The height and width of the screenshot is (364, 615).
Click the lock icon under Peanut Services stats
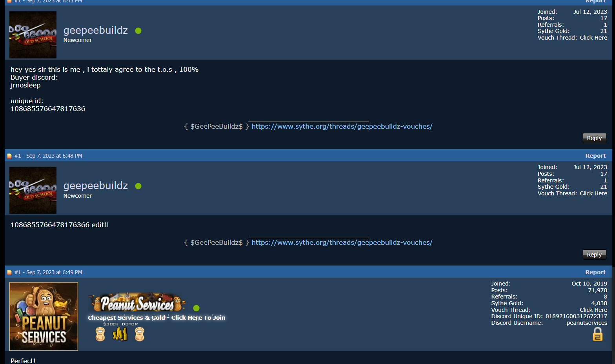point(597,334)
